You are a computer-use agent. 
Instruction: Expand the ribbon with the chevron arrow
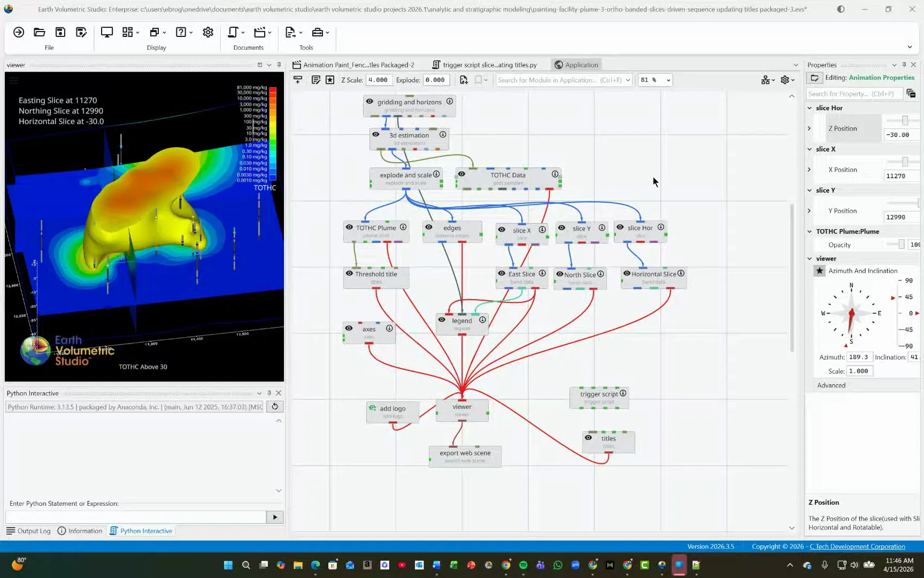910,47
